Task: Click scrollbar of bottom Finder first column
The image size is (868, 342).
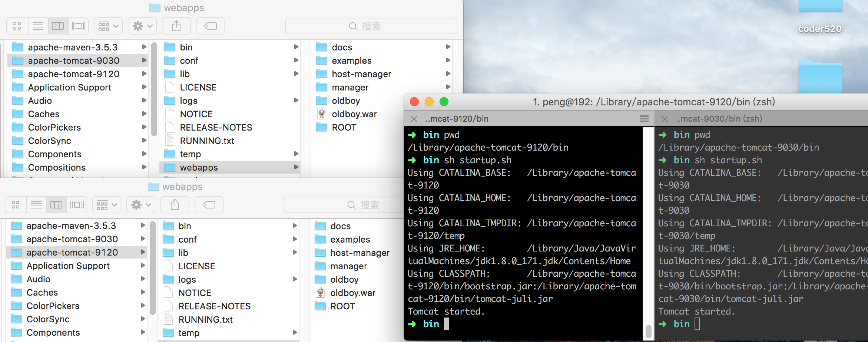Action: (x=152, y=268)
